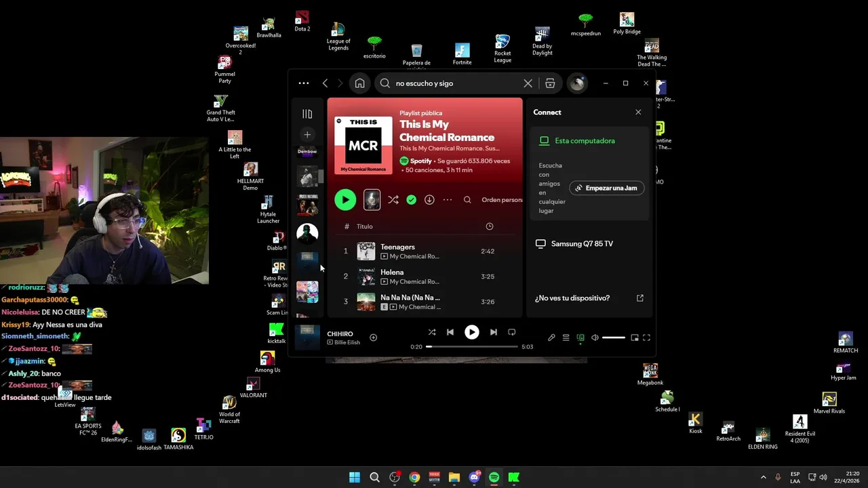
Task: Select the Na Na Na track row
Action: click(425, 302)
